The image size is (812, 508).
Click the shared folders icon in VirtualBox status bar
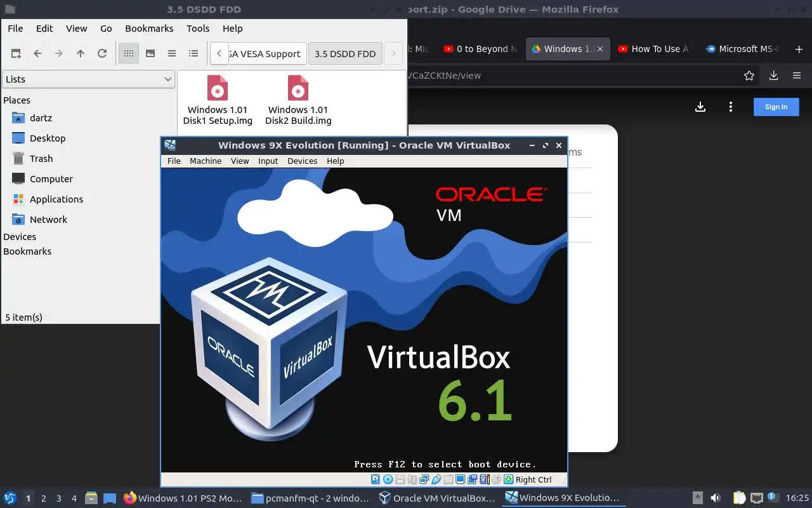[448, 479]
